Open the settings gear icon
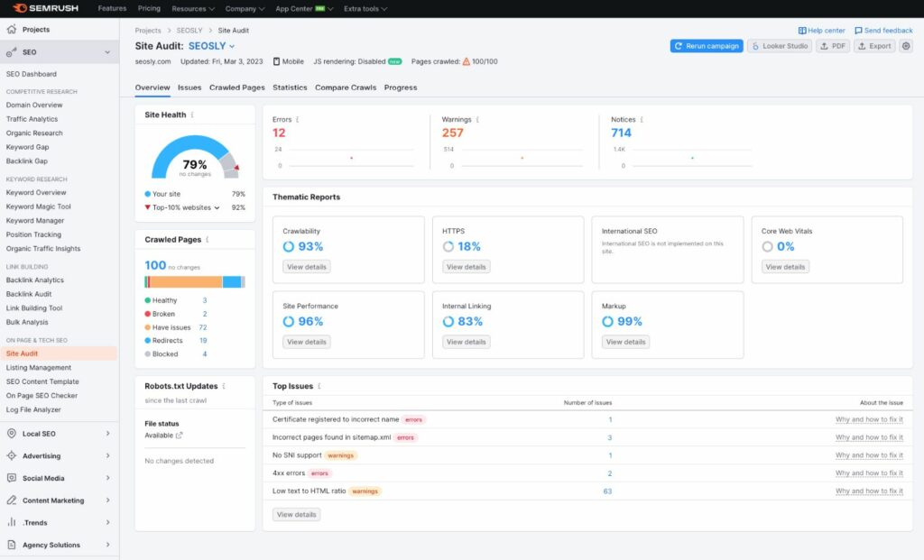 point(906,46)
